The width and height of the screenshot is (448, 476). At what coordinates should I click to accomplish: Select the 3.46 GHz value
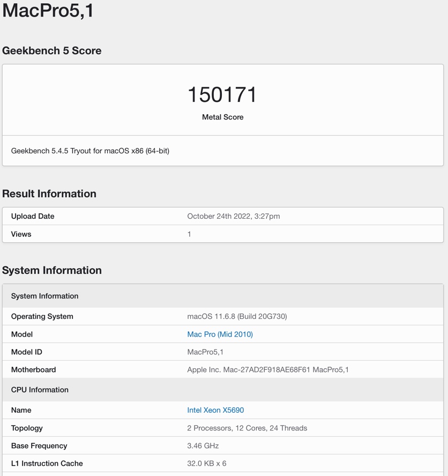point(203,445)
